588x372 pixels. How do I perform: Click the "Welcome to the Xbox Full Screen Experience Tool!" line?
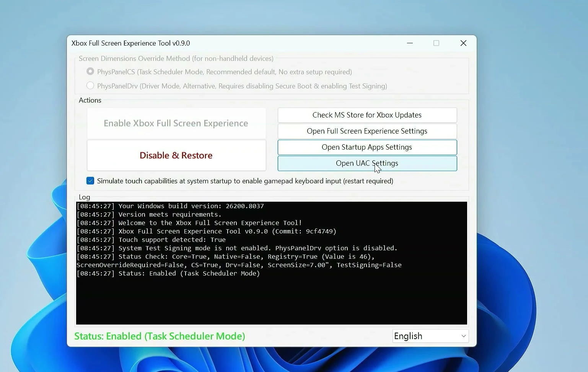click(x=189, y=223)
